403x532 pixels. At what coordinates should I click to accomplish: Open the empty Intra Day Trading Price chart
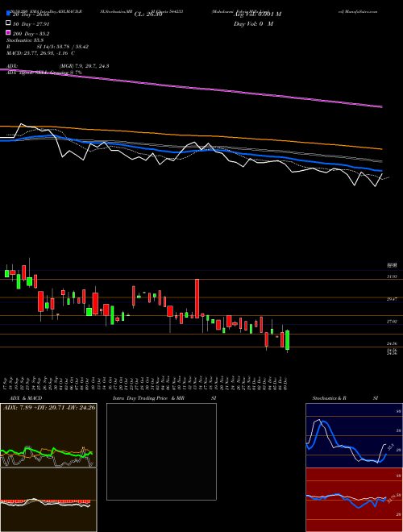tap(161, 451)
